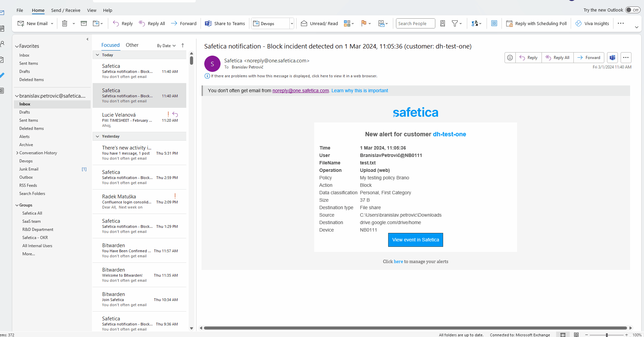644x337 pixels.
Task: Click the Quick steps rules icon
Action: (x=381, y=23)
